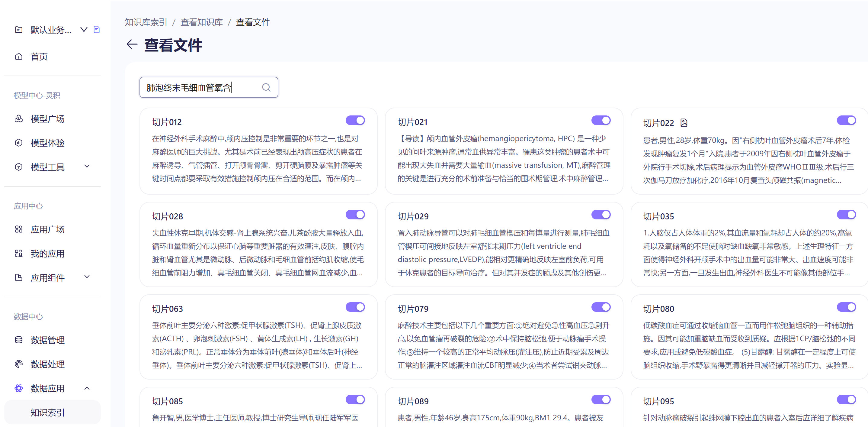
Task: Click the 模型体验 icon
Action: (19, 143)
